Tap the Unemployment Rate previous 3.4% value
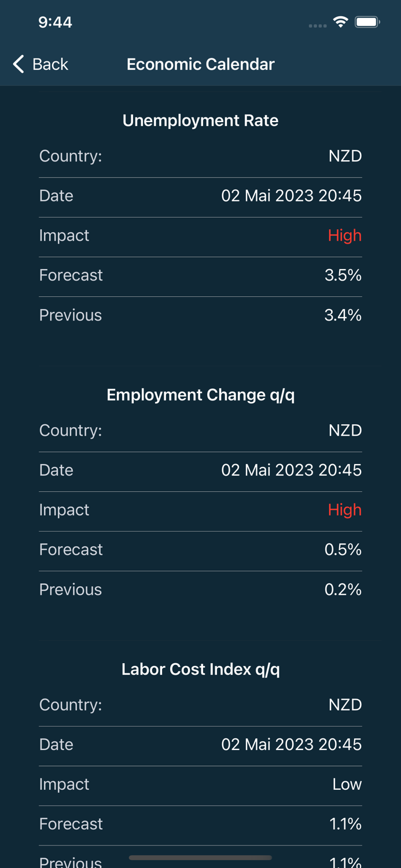The width and height of the screenshot is (401, 868). tap(343, 315)
